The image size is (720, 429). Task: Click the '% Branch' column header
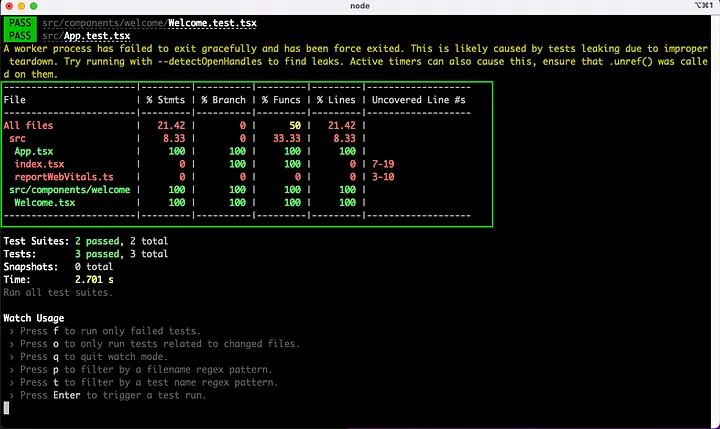point(224,100)
